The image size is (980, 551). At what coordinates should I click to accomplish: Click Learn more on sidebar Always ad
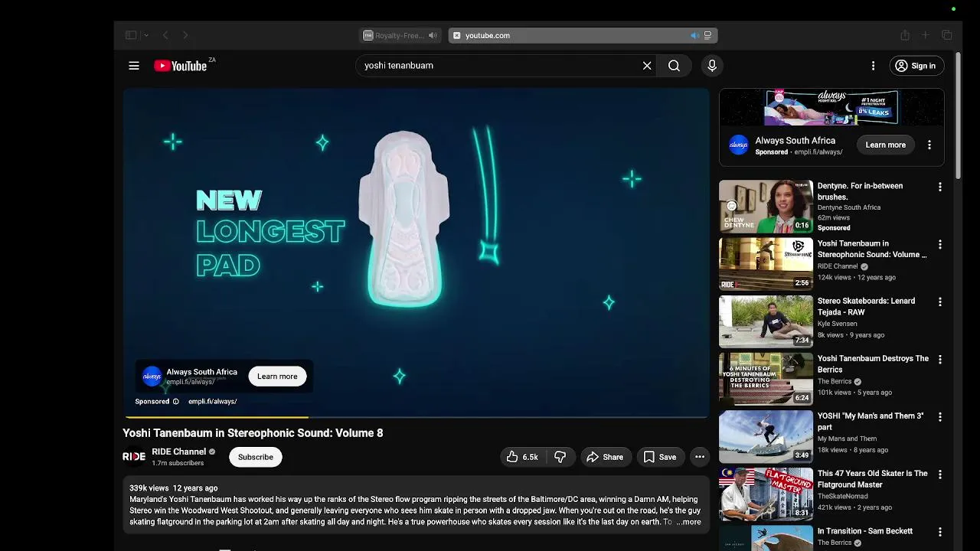885,145
